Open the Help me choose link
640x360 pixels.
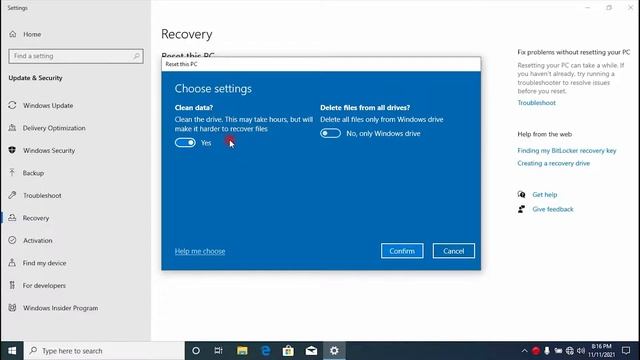(x=200, y=251)
